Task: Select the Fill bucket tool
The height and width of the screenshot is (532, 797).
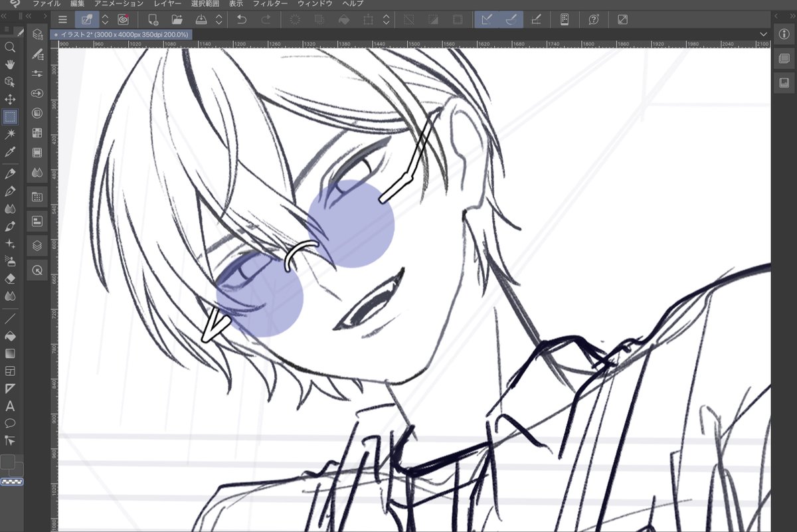Action: point(11,336)
